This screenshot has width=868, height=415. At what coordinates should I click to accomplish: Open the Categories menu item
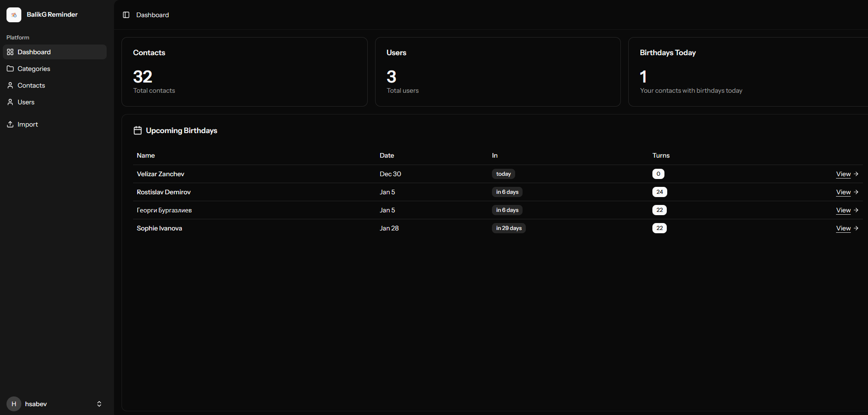(34, 69)
